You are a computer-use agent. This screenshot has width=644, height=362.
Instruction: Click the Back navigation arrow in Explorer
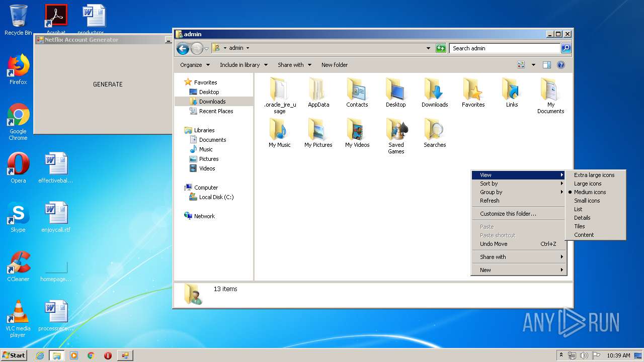pyautogui.click(x=183, y=48)
